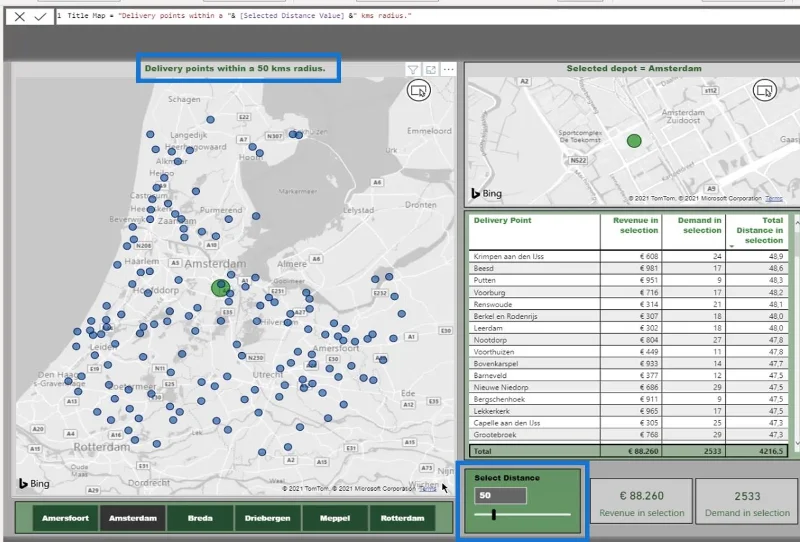The height and width of the screenshot is (542, 800).
Task: Select Beesd delivery point row
Action: click(628, 268)
